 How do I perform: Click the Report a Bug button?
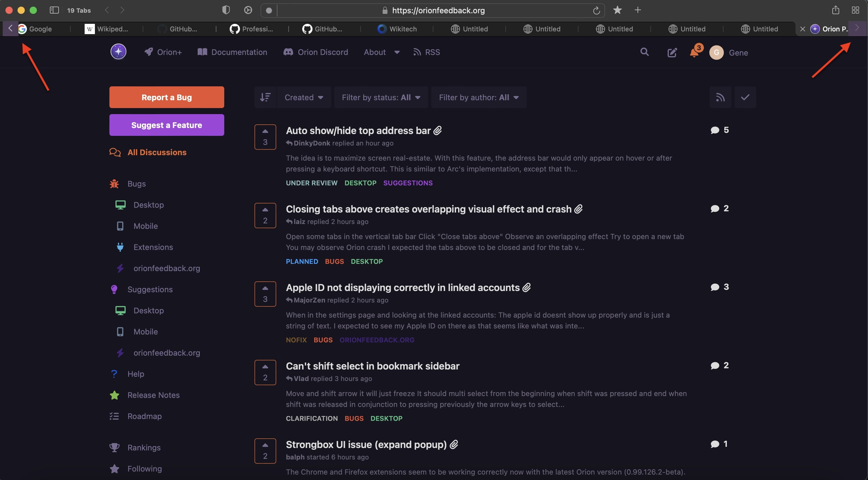click(x=167, y=97)
